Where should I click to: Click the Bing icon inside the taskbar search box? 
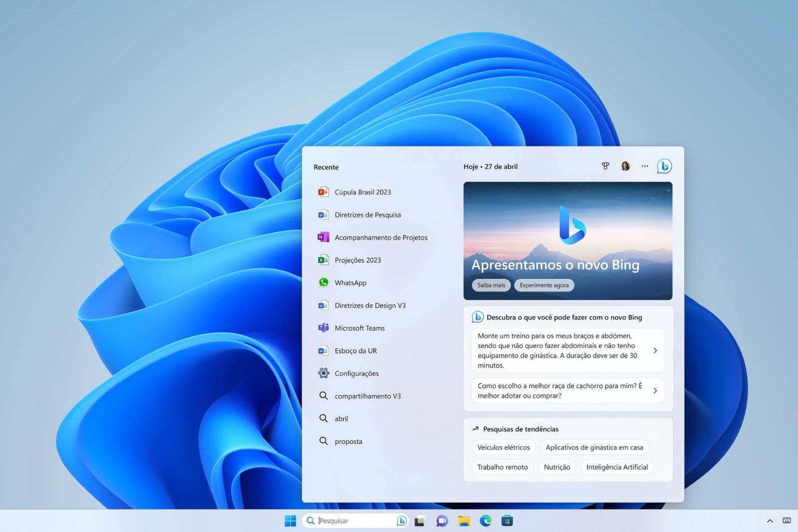[401, 520]
